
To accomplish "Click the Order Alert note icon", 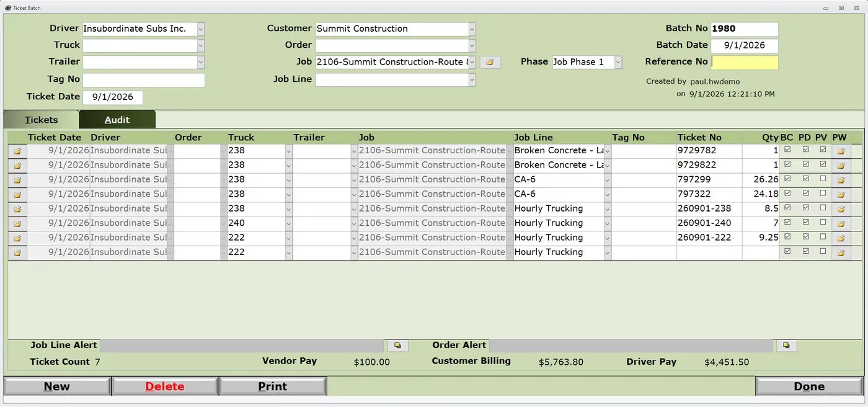I will click(x=786, y=346).
